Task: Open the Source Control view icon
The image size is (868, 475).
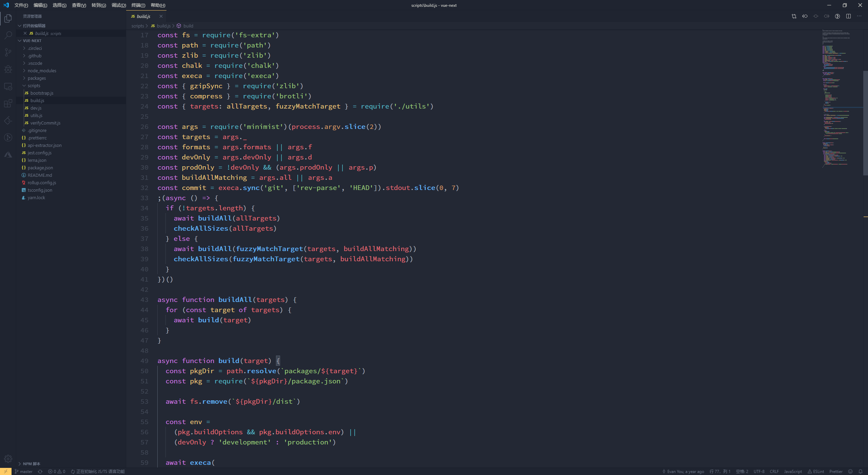Action: point(8,52)
